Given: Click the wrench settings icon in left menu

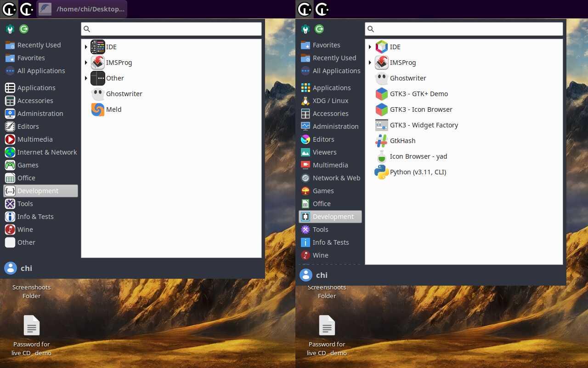Looking at the screenshot, I should 10,29.
